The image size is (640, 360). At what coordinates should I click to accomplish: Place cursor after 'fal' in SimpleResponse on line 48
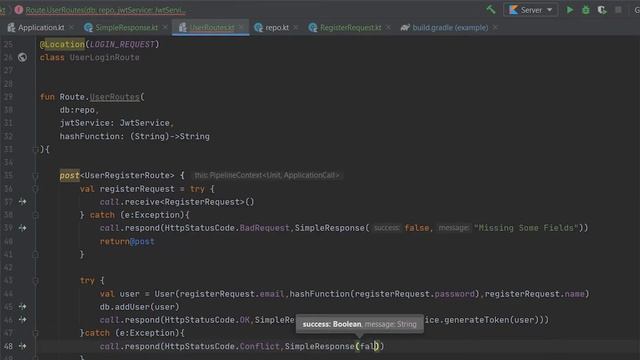click(376, 346)
